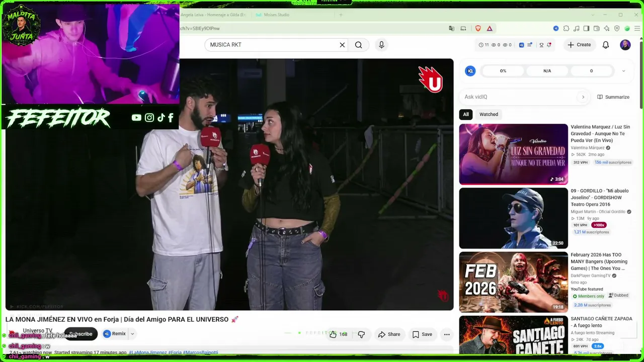Submit the Ask vidIQ arrow button
This screenshot has width=644, height=362.
[583, 97]
